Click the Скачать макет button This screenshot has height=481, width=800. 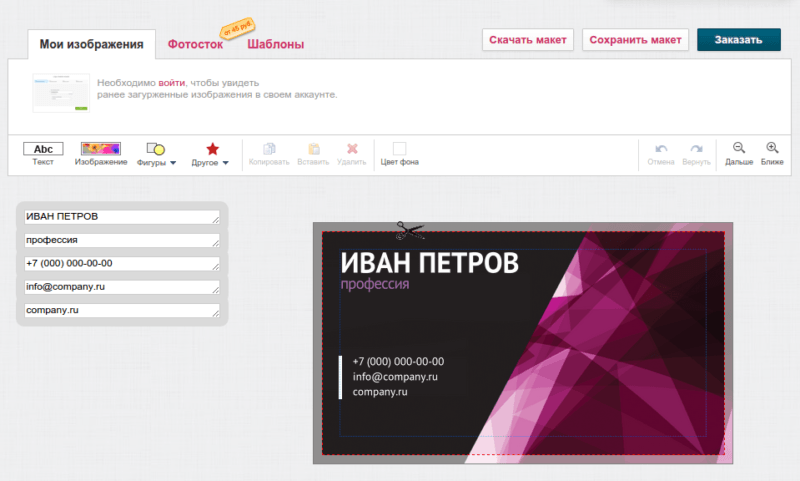(528, 40)
